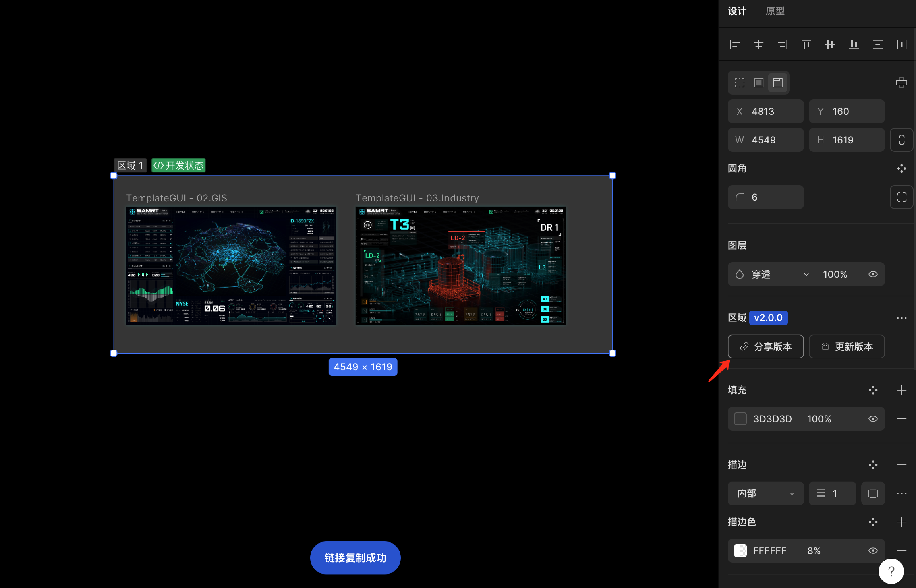Image resolution: width=916 pixels, height=588 pixels.
Task: Select section container type icon
Action: 778,83
